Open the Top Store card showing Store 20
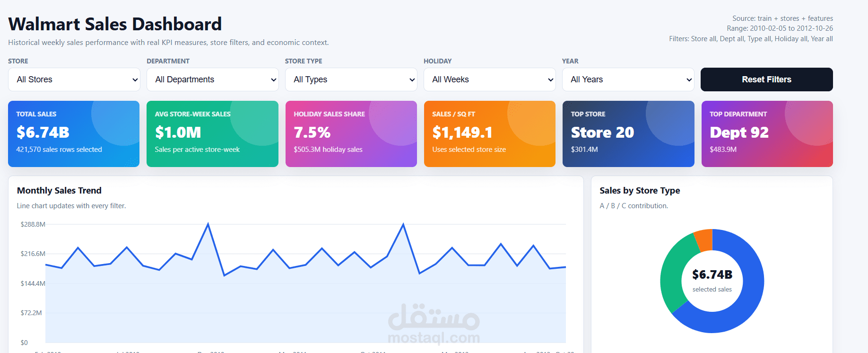 628,134
